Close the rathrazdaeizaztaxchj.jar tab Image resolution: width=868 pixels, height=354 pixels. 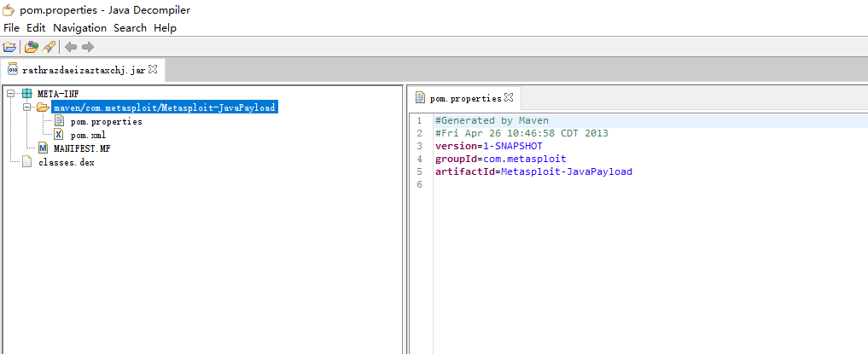point(154,69)
